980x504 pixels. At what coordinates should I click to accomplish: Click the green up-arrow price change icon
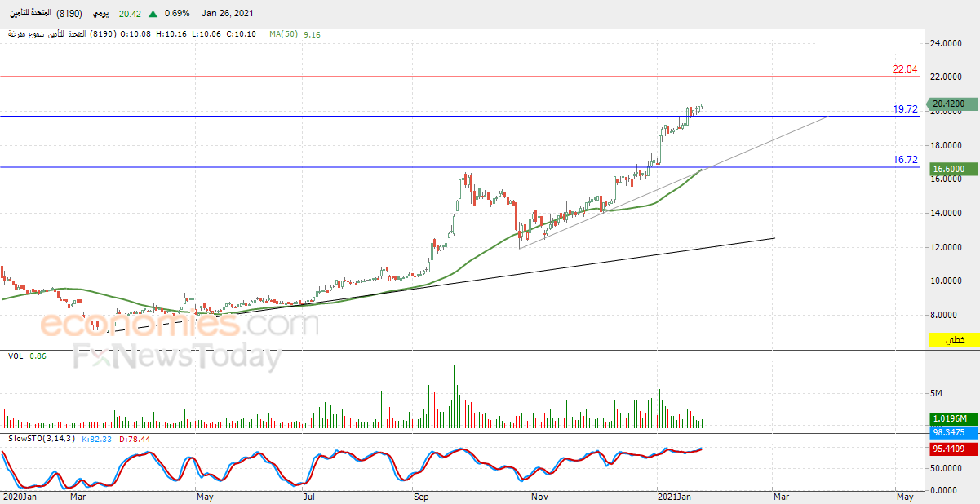pos(153,13)
